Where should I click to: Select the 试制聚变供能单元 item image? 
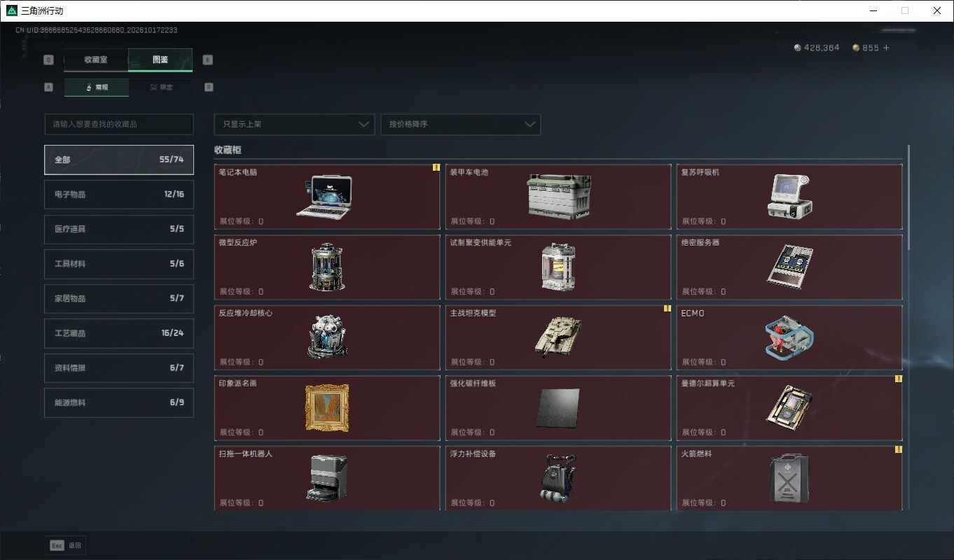558,267
